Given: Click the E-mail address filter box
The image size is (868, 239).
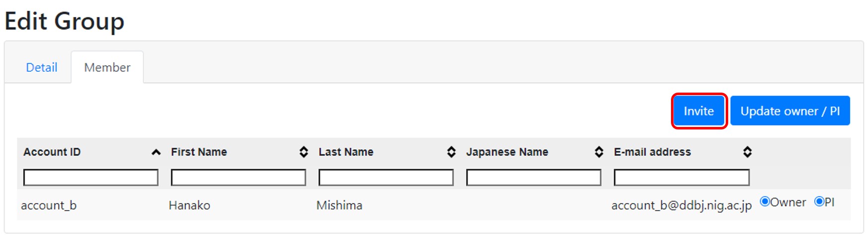Looking at the screenshot, I should pyautogui.click(x=681, y=177).
